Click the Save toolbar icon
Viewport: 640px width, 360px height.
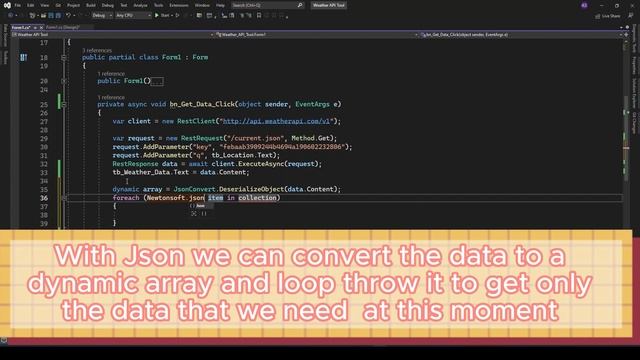click(x=51, y=16)
